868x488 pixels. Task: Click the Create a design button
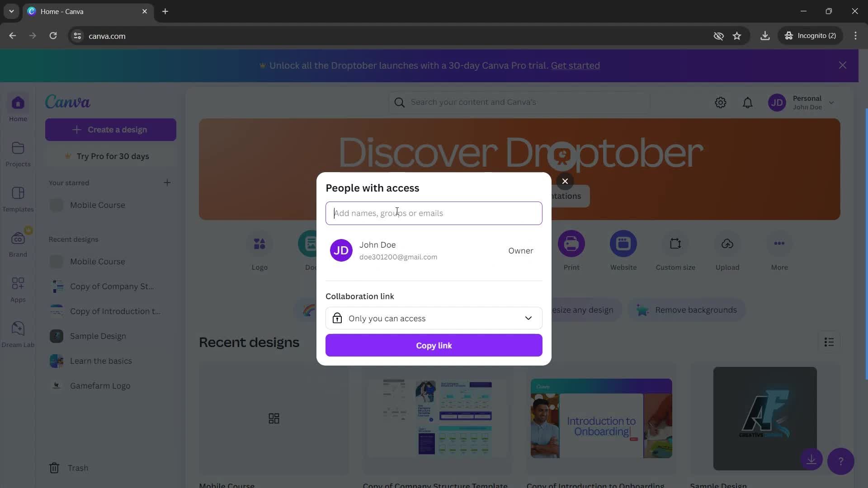[110, 129]
